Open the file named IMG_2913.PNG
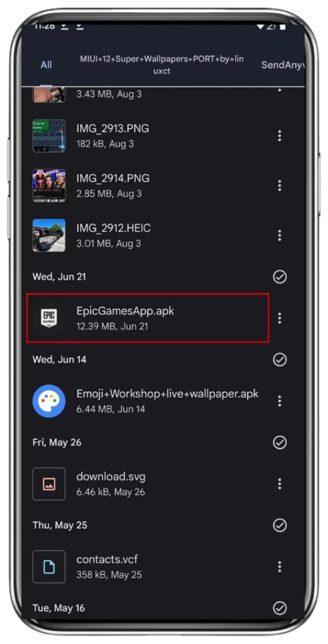 click(113, 129)
